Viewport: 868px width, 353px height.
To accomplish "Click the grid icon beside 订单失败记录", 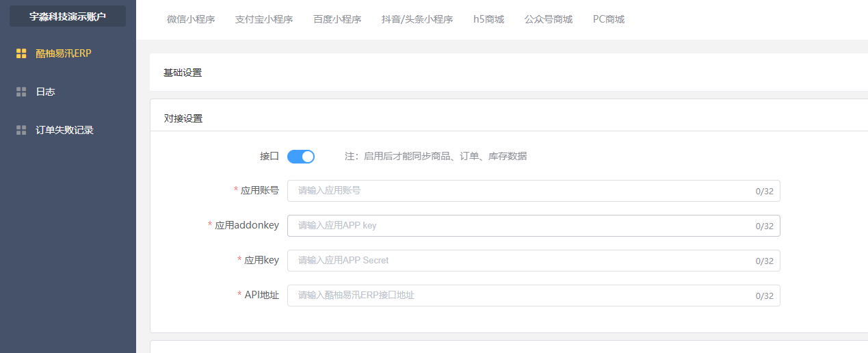I will pyautogui.click(x=21, y=130).
